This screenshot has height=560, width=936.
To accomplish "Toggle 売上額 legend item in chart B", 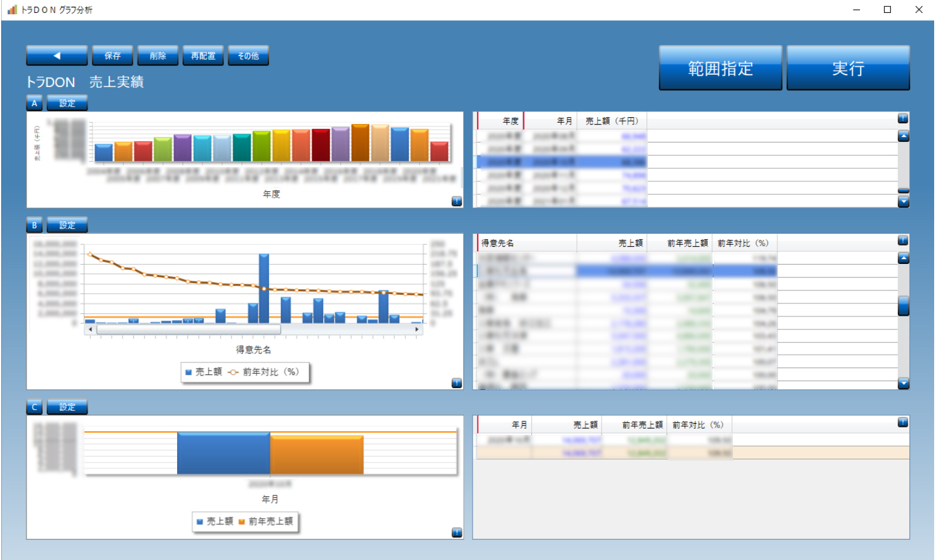I will 204,372.
